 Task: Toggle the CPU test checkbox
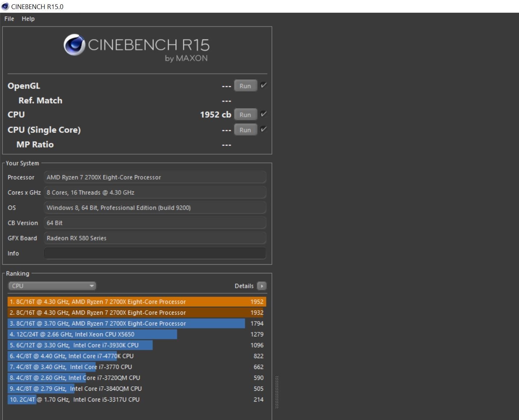tap(264, 114)
